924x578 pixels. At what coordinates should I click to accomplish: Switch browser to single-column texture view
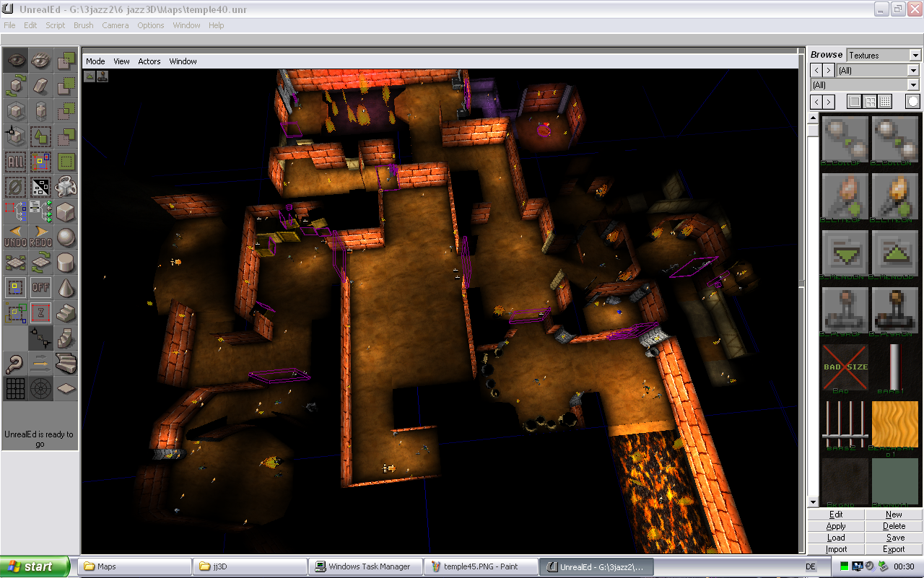click(855, 102)
